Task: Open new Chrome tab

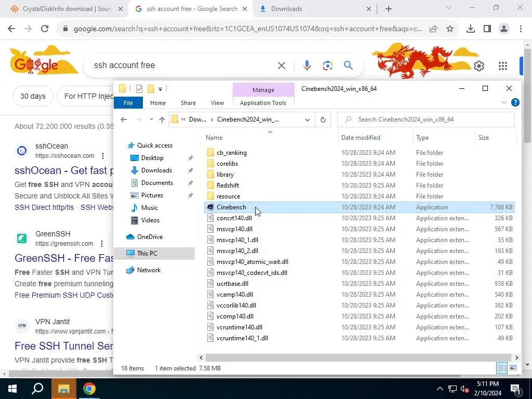Action: 389,9
